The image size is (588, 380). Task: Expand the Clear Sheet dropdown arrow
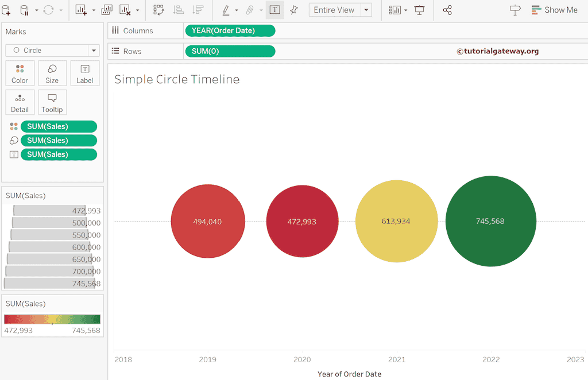[138, 10]
